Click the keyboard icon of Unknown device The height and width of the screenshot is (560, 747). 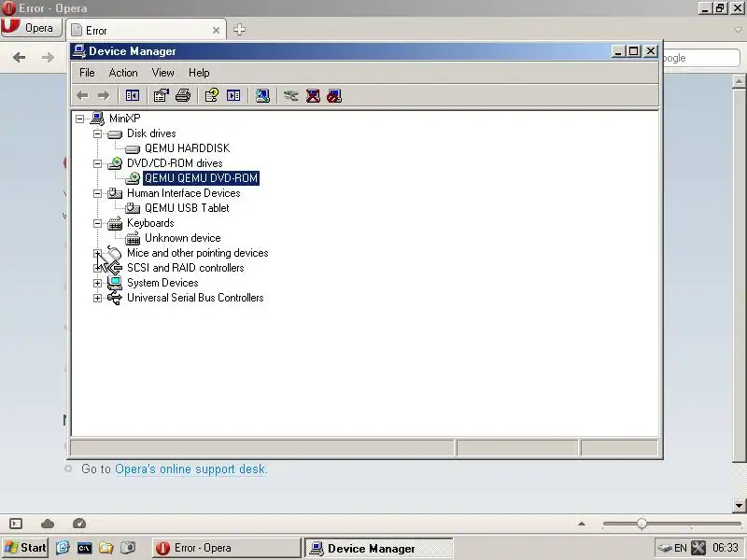pyautogui.click(x=133, y=238)
